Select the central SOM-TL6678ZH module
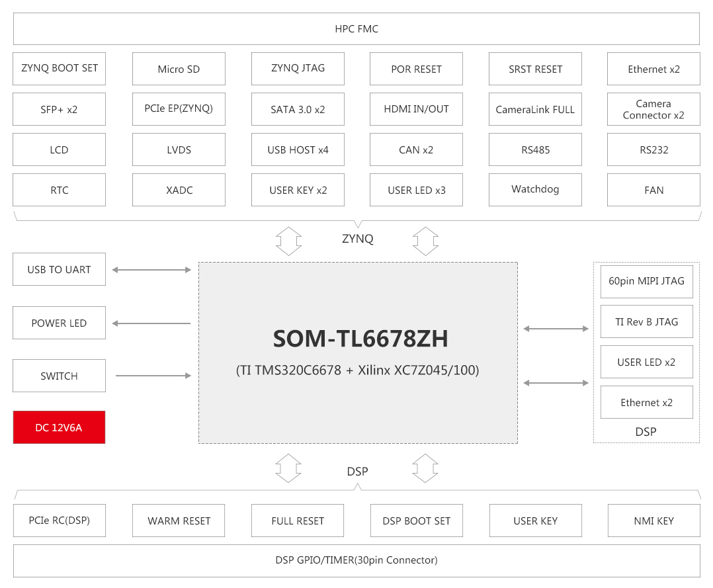 (x=358, y=353)
